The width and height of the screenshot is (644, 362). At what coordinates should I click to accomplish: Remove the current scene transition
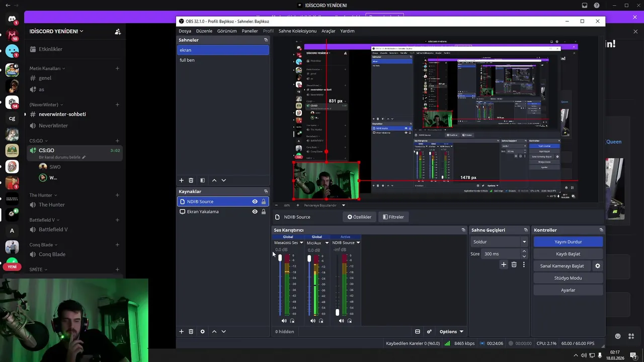[514, 264]
